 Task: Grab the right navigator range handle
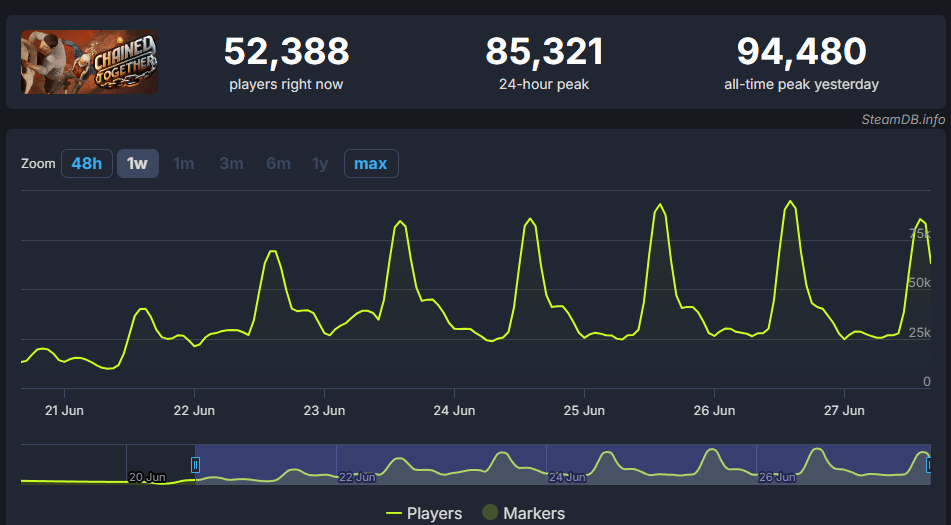[929, 465]
